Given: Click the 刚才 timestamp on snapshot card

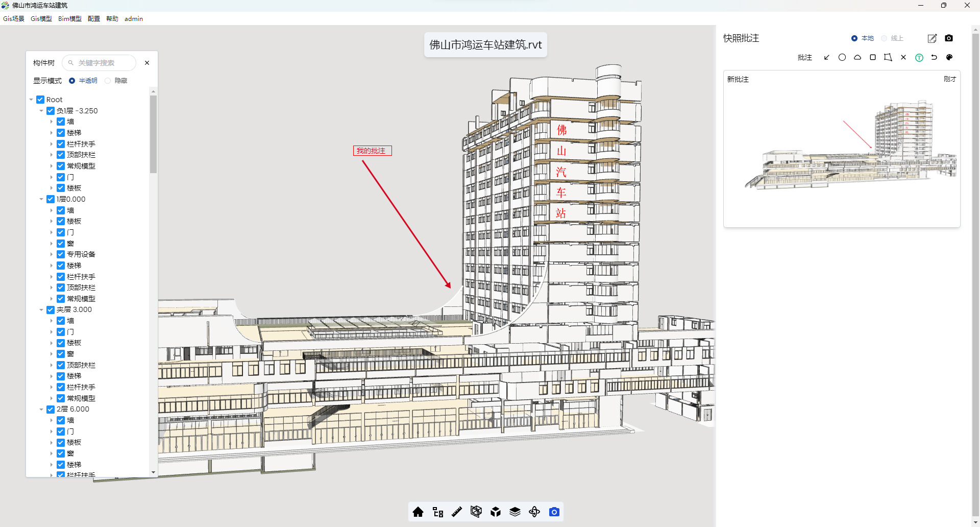Looking at the screenshot, I should 950,79.
